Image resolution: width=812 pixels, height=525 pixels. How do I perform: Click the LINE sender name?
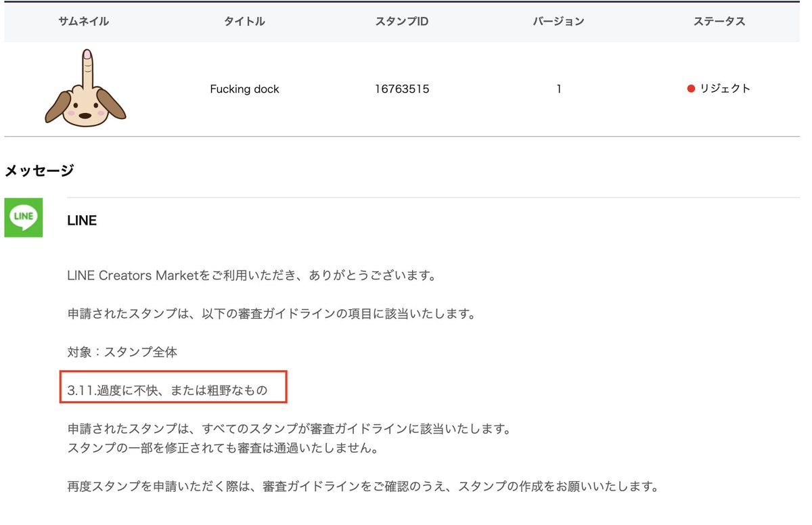(x=82, y=221)
